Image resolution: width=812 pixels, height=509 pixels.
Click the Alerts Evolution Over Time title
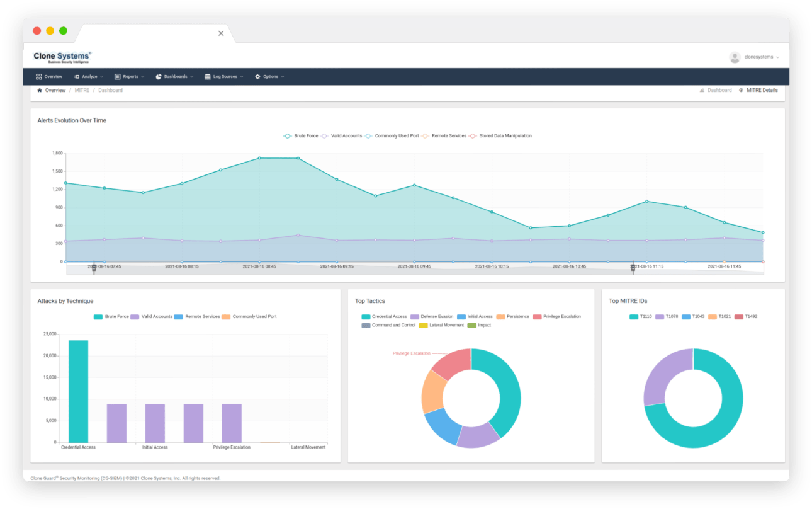coord(72,120)
